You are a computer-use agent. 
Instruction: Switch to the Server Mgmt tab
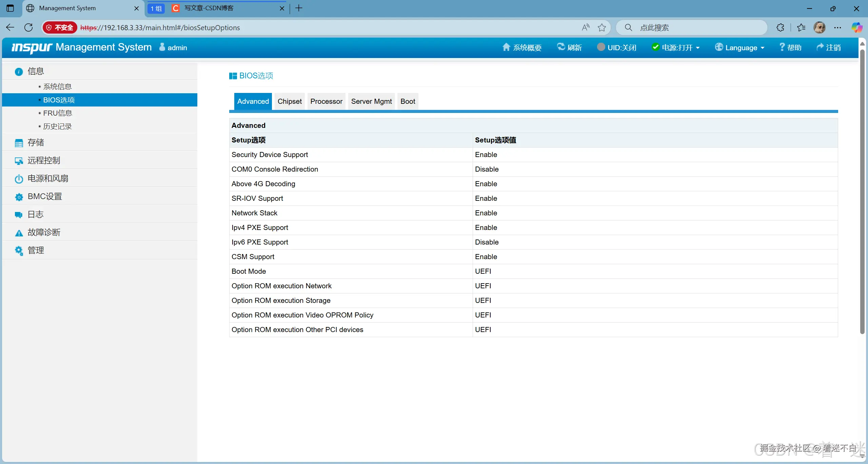click(x=371, y=101)
